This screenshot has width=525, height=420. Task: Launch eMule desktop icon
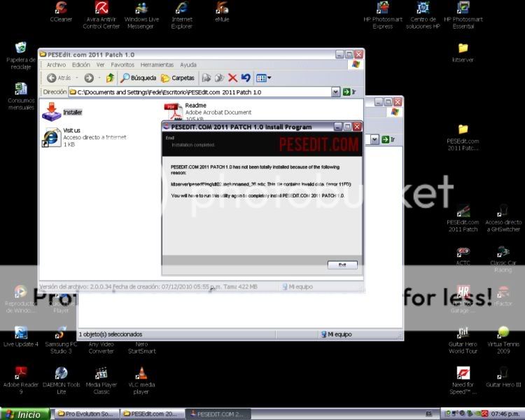tap(222, 12)
